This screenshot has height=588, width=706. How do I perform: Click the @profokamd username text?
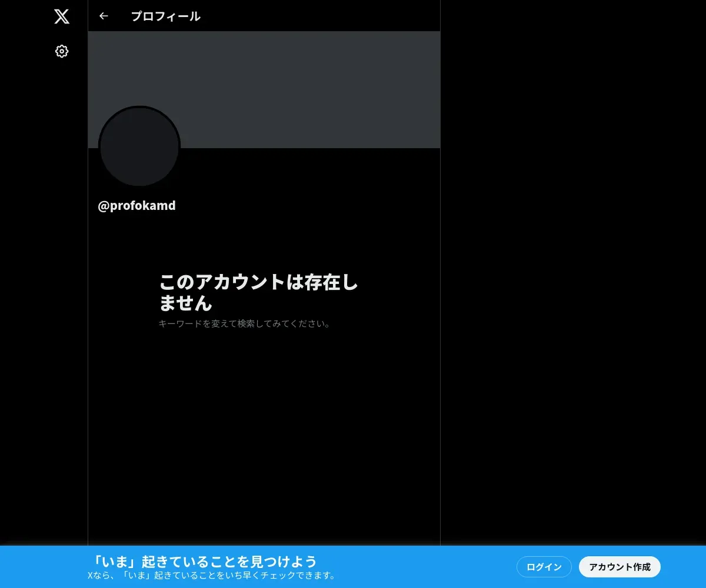[x=136, y=206]
